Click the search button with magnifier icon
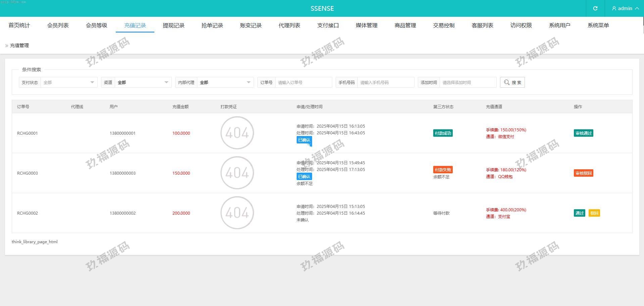644x306 pixels. coord(512,82)
